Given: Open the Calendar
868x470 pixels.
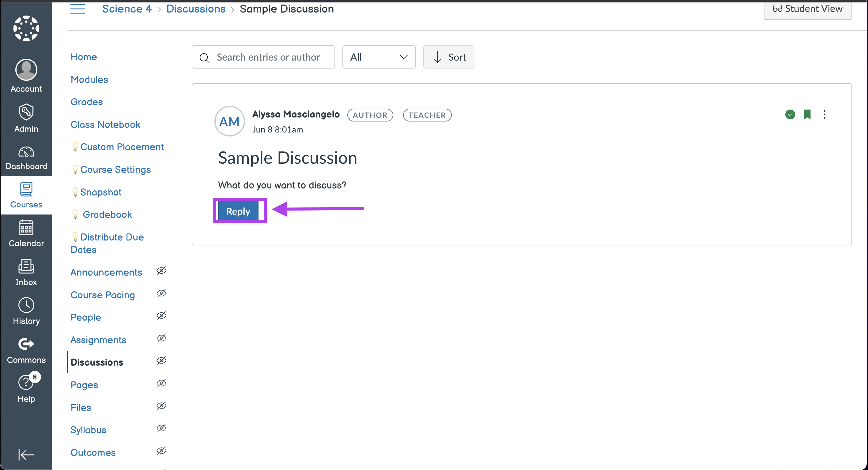Looking at the screenshot, I should (x=26, y=234).
